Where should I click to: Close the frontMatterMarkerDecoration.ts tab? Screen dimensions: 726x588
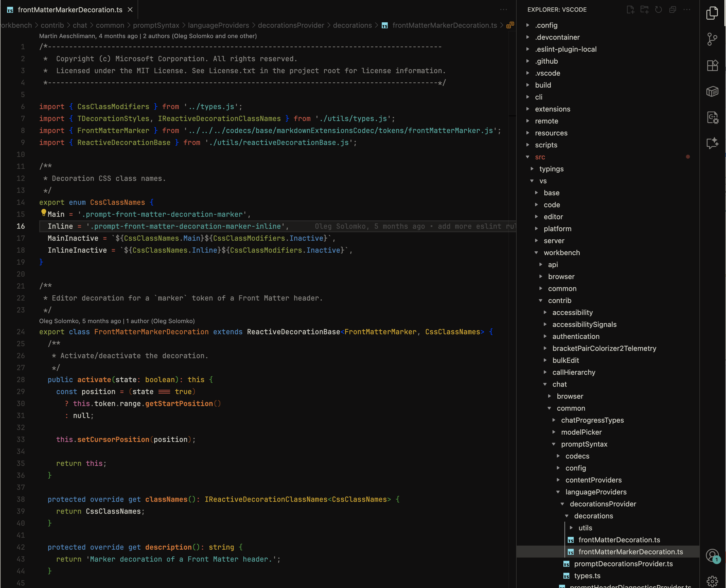(130, 10)
